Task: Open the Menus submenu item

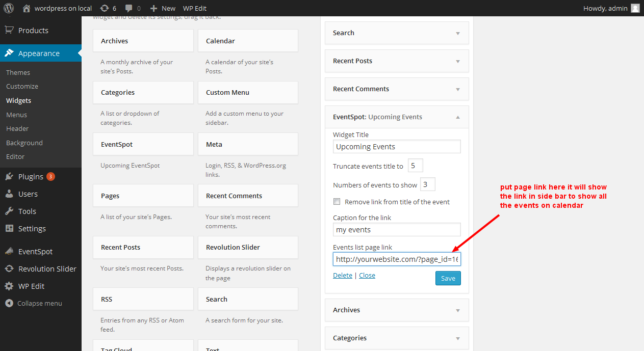Action: [x=16, y=115]
